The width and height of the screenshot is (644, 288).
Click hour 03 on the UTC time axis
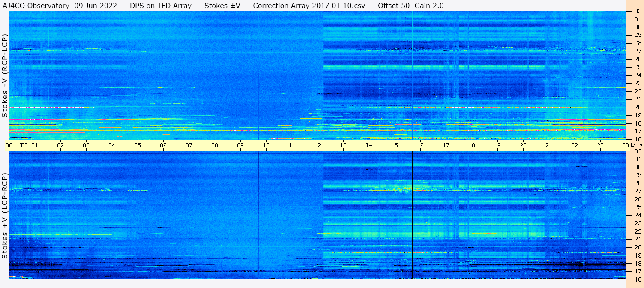point(86,145)
